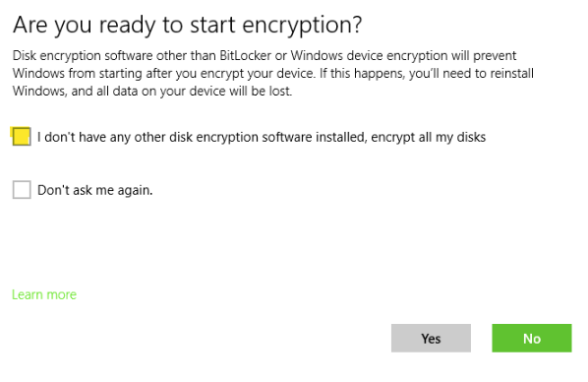
Task: Enable "I don't have any other disk encryption software" option
Action: pos(22,136)
